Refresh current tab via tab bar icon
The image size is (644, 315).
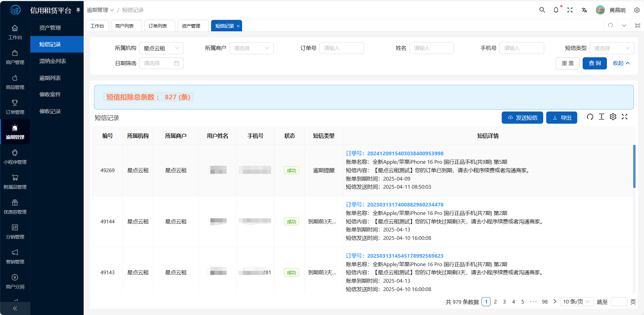point(610,26)
